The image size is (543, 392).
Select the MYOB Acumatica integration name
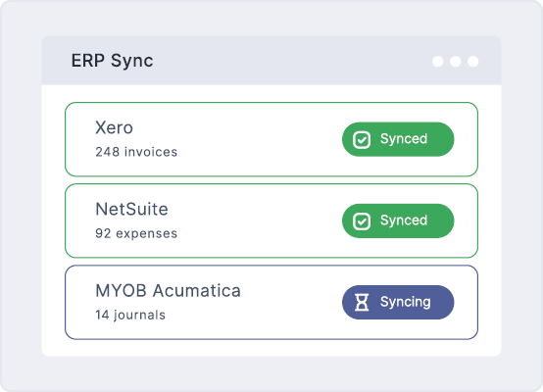168,290
